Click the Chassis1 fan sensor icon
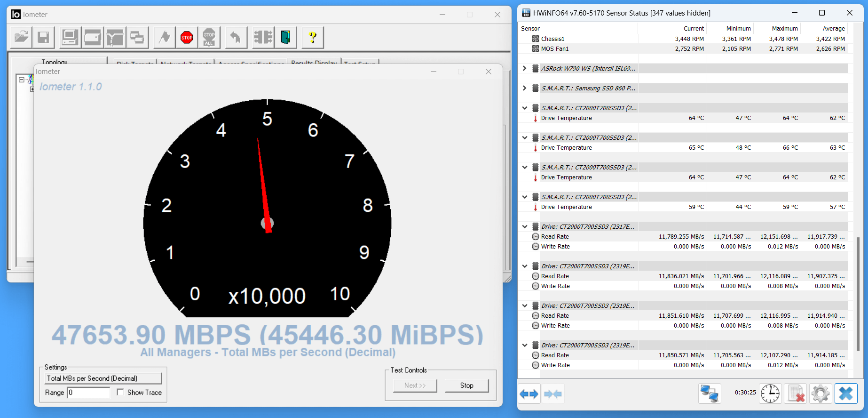Viewport: 868px width, 418px height. 536,39
